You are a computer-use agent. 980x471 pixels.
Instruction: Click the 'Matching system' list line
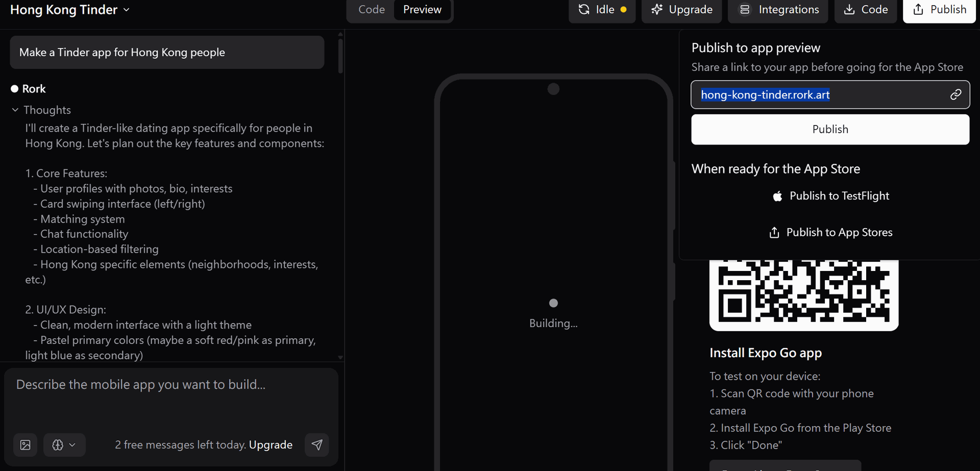pos(79,219)
